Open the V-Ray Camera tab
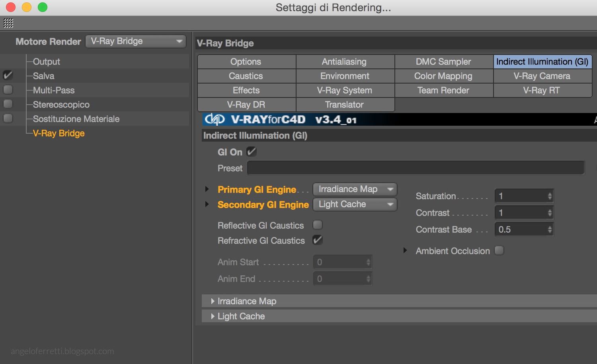597x364 pixels. tap(542, 76)
